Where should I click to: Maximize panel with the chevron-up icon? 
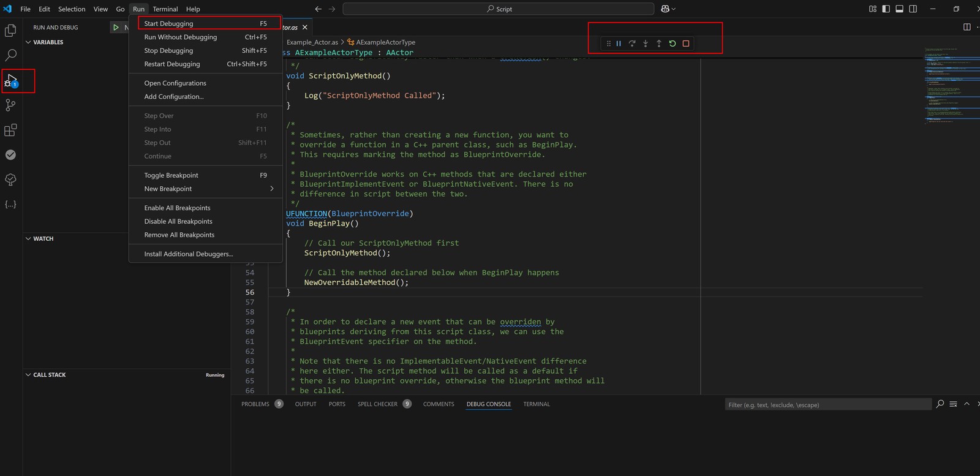click(x=967, y=404)
